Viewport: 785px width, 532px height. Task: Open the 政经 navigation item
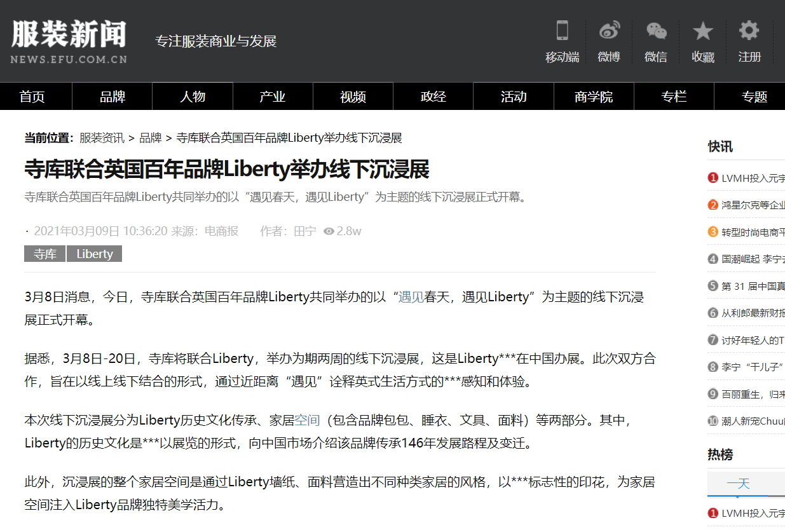click(433, 97)
